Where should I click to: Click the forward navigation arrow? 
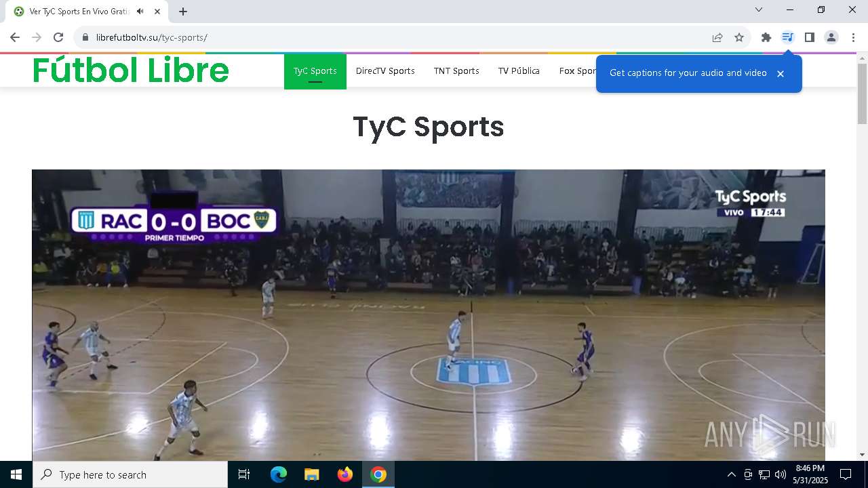coord(37,37)
